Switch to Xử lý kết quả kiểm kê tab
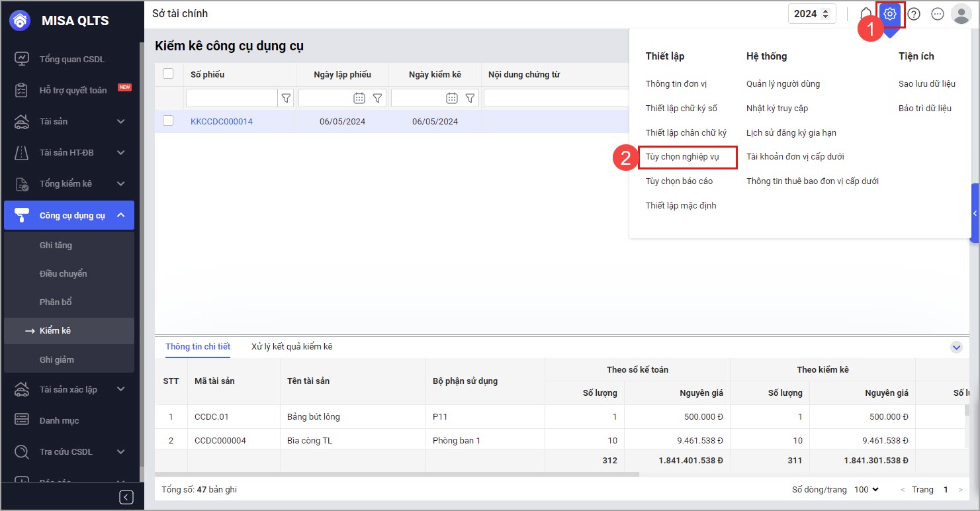 click(x=292, y=346)
